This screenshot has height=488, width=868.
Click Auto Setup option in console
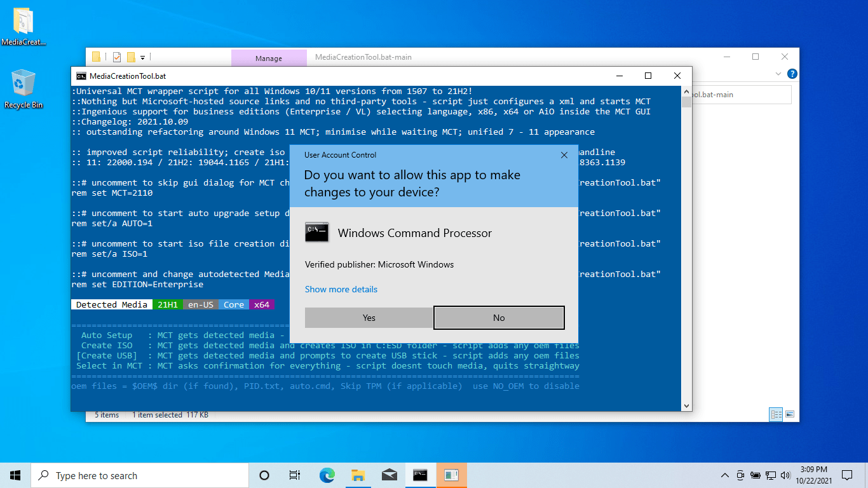pos(107,335)
